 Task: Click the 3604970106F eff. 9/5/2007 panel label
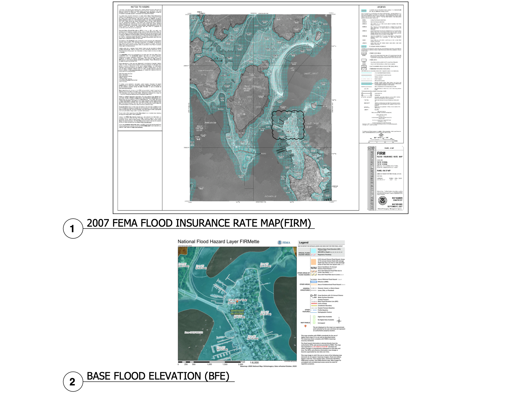(x=238, y=312)
